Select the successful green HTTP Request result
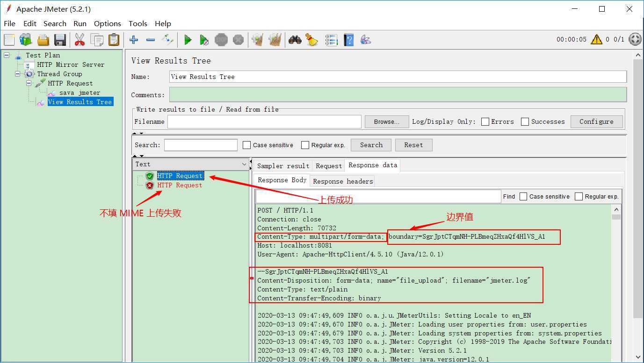 (x=180, y=176)
